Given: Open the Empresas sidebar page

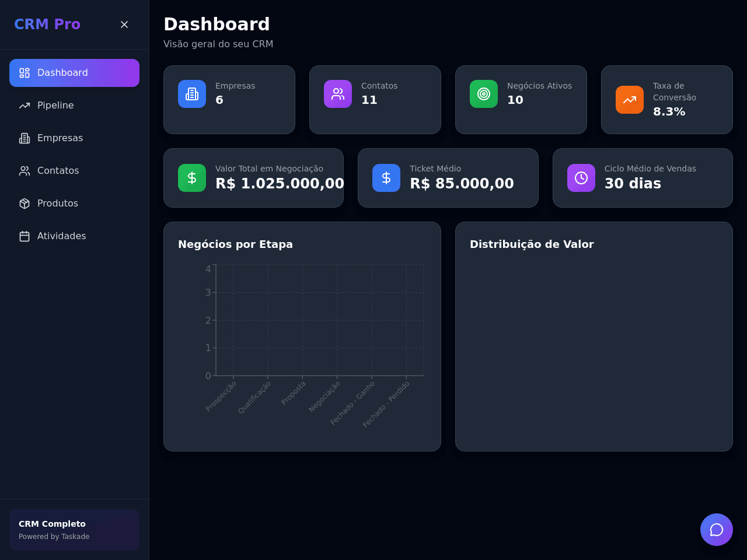Looking at the screenshot, I should tap(74, 138).
